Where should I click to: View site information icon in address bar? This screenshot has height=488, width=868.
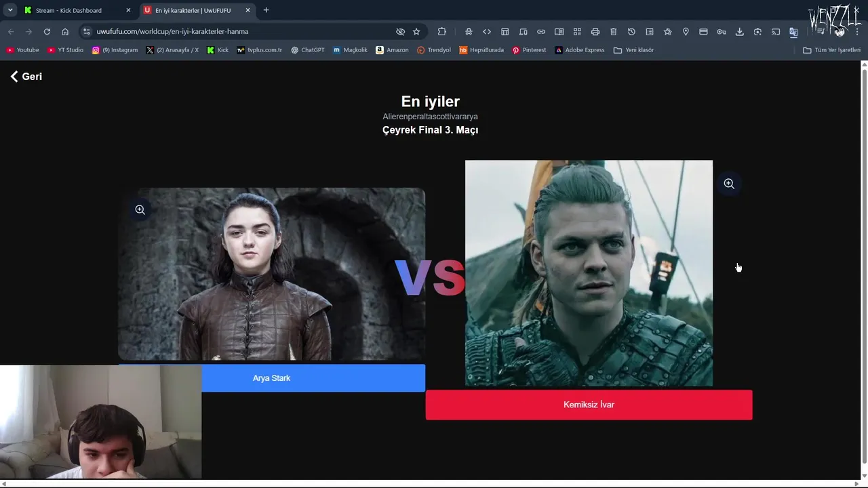pyautogui.click(x=85, y=31)
